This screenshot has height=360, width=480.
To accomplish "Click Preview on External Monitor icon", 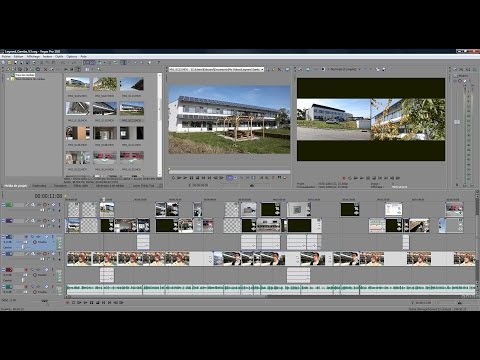I will (308, 69).
